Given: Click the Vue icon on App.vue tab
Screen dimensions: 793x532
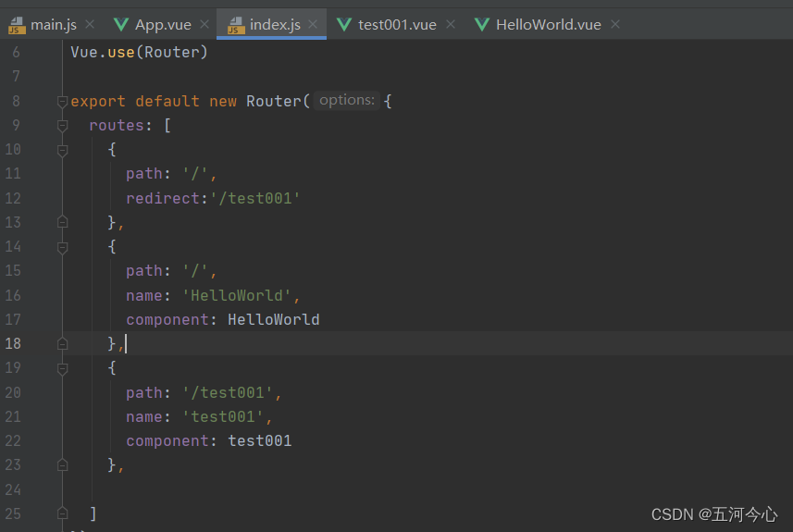Looking at the screenshot, I should [x=121, y=24].
